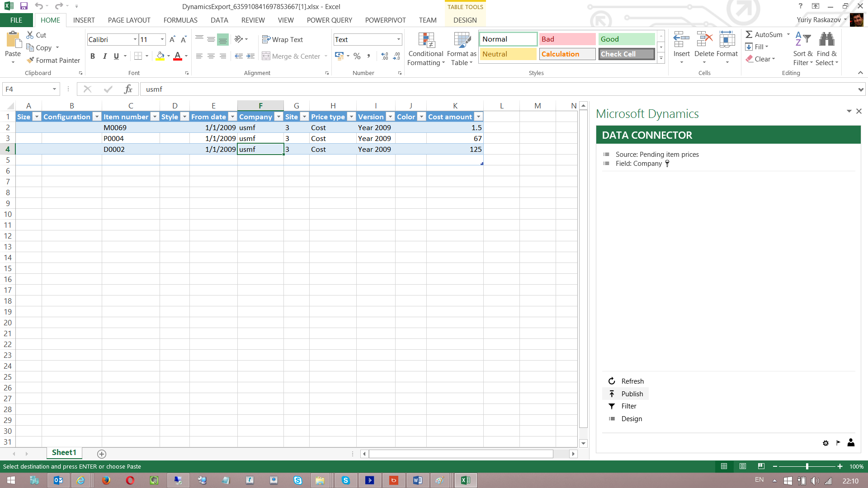The width and height of the screenshot is (868, 488).
Task: Click the Insert Function icon
Action: (x=128, y=89)
